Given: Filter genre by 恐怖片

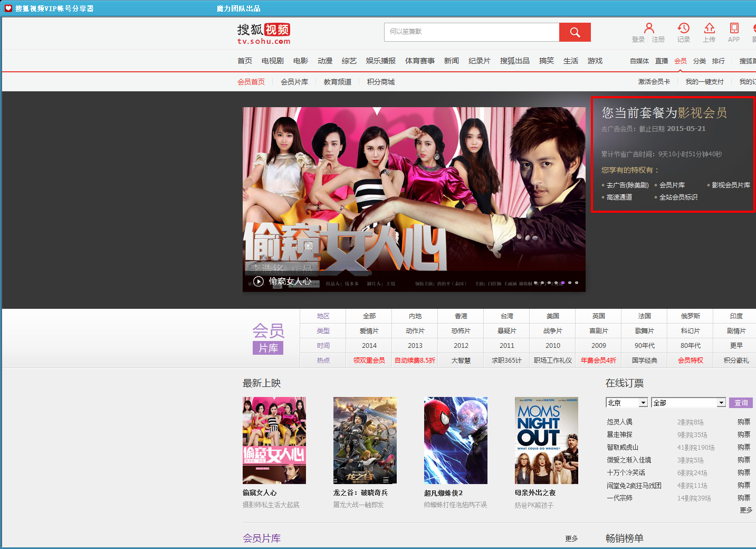Looking at the screenshot, I should click(461, 331).
